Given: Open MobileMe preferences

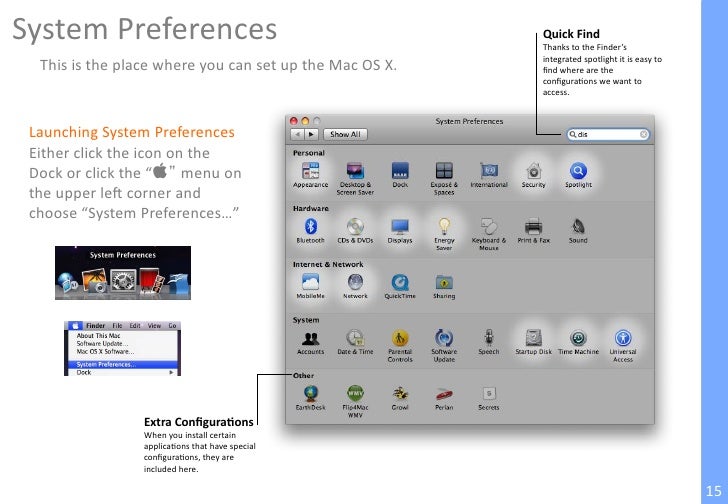Looking at the screenshot, I should coord(310,286).
